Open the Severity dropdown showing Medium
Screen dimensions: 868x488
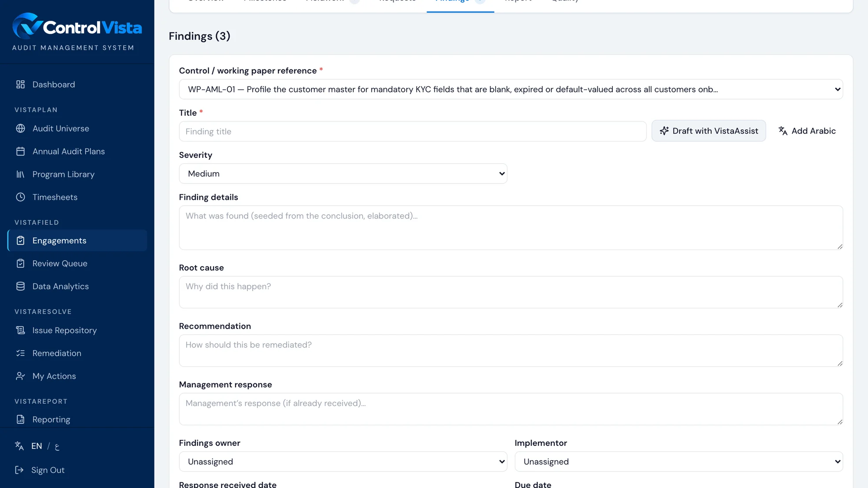[x=343, y=174]
